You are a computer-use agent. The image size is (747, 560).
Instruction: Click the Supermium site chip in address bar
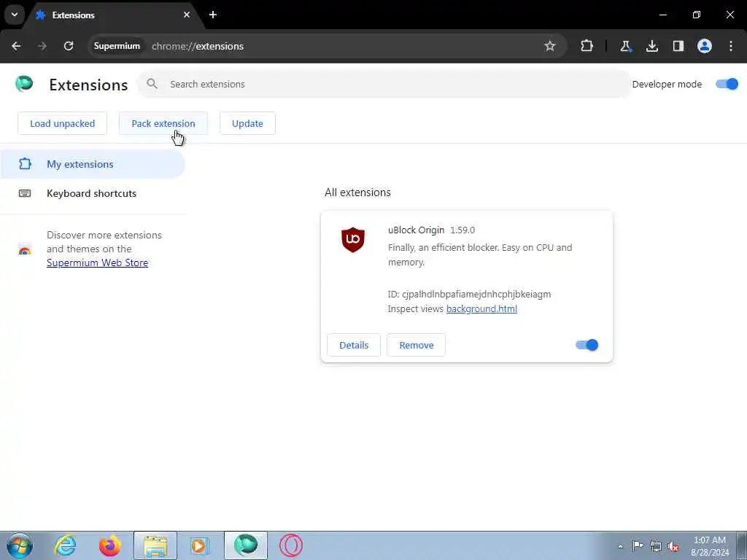tap(117, 46)
